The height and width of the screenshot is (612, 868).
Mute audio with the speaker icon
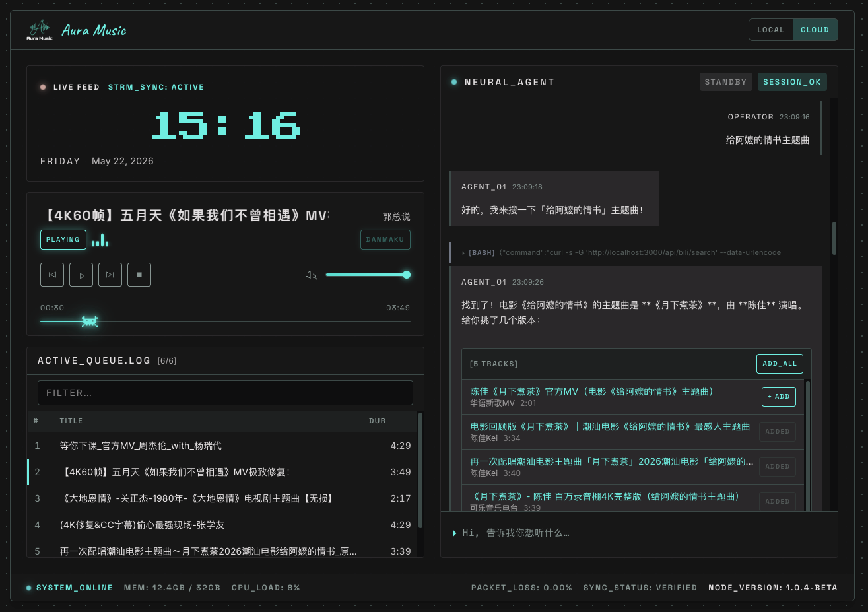click(x=311, y=275)
